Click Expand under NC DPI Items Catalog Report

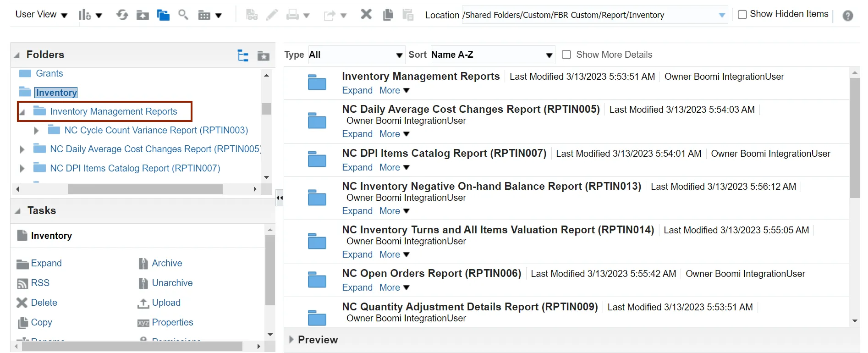tap(357, 168)
